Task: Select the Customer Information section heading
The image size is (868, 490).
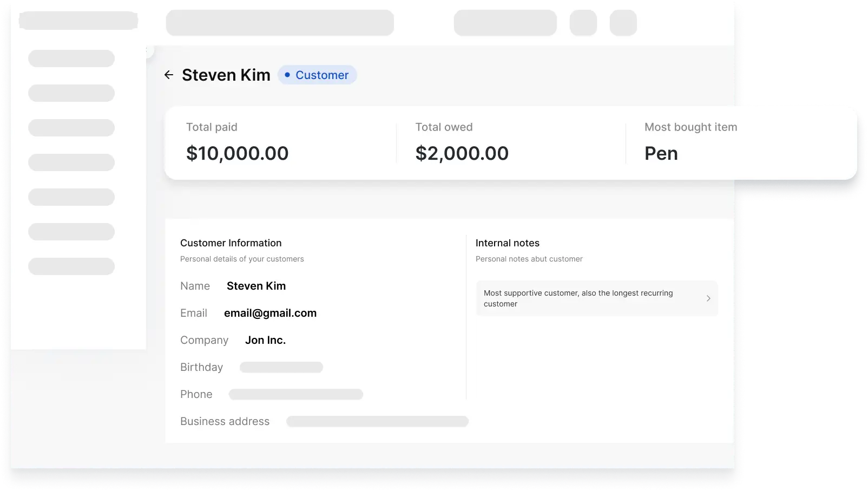Action: pos(231,243)
